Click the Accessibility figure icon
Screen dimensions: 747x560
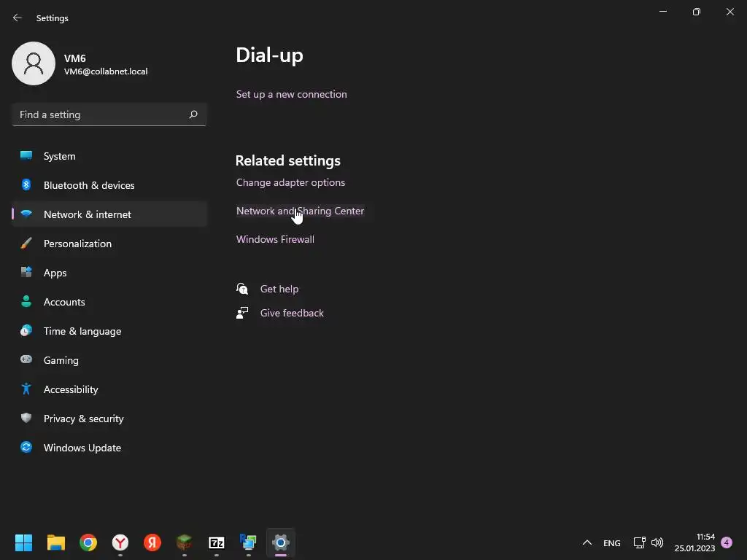click(26, 389)
